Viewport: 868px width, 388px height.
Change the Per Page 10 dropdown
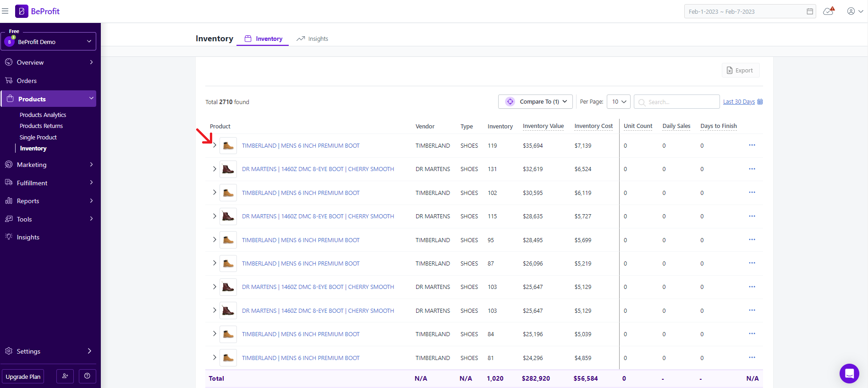619,102
